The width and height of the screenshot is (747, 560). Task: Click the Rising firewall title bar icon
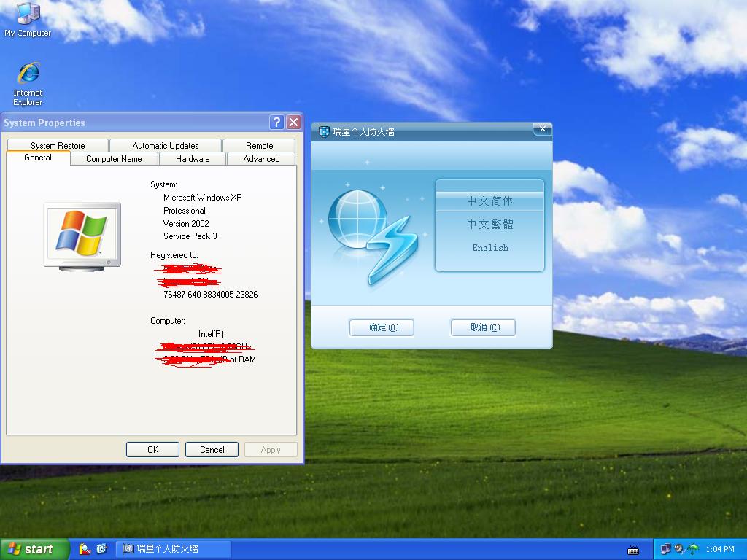point(324,131)
